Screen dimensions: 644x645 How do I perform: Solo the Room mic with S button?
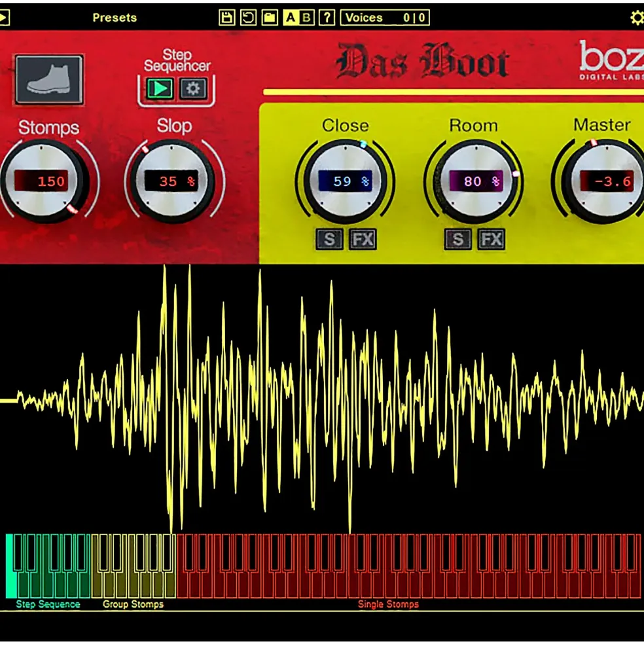[x=457, y=239]
